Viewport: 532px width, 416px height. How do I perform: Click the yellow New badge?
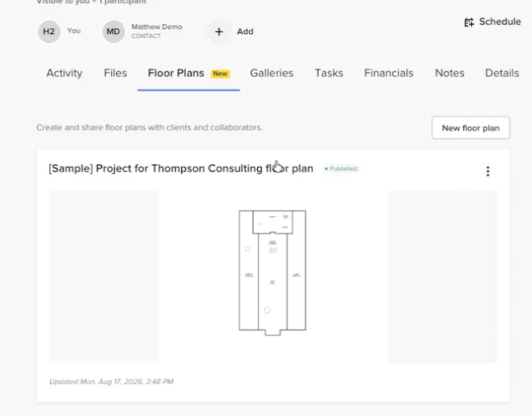point(220,74)
